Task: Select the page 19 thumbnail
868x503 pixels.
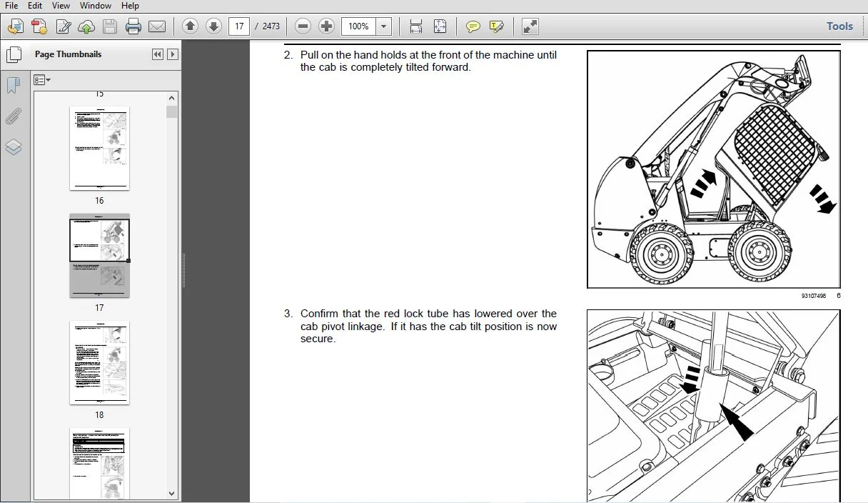Action: [99, 464]
